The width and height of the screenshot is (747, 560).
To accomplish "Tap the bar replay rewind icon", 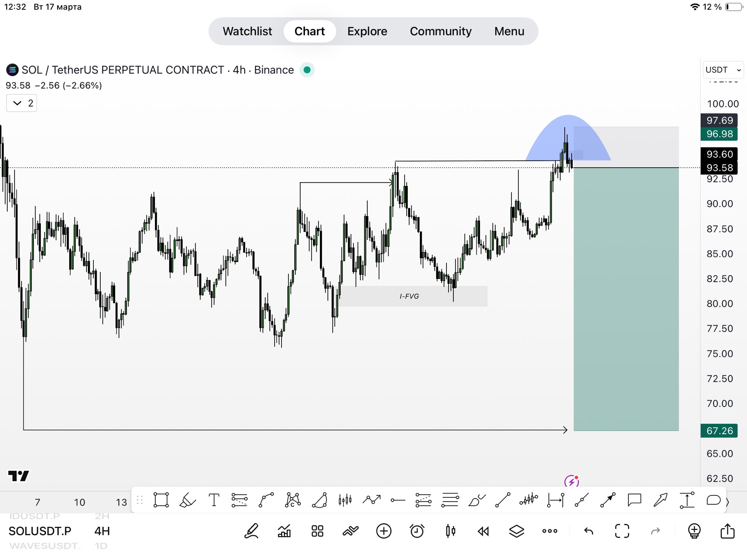I will pyautogui.click(x=483, y=531).
